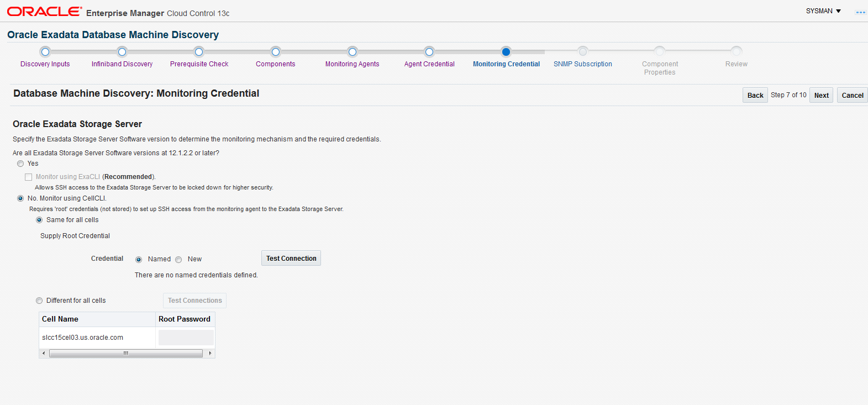The image size is (868, 405).
Task: Click Step 7 of 10 text
Action: 788,95
